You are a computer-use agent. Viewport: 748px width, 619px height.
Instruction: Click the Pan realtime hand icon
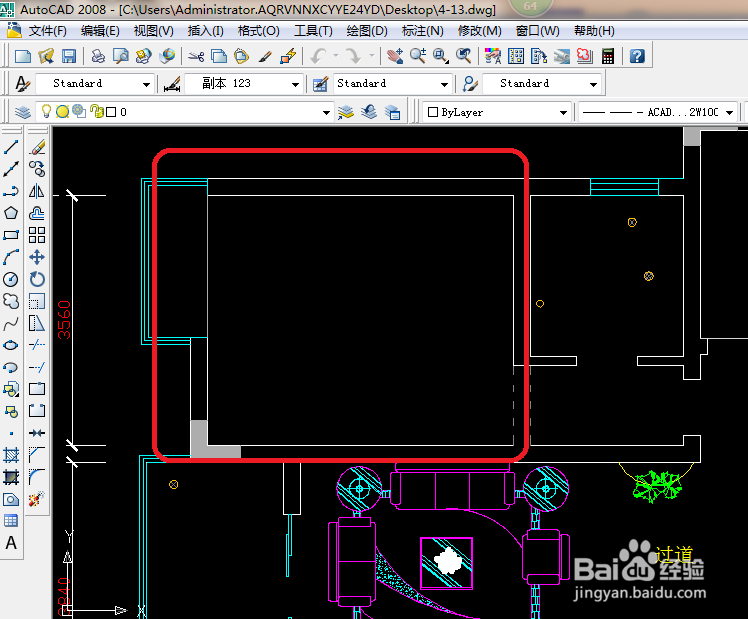[x=395, y=56]
